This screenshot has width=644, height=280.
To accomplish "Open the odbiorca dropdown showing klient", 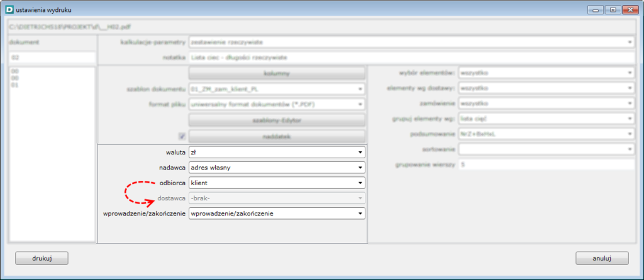I will pos(277,183).
